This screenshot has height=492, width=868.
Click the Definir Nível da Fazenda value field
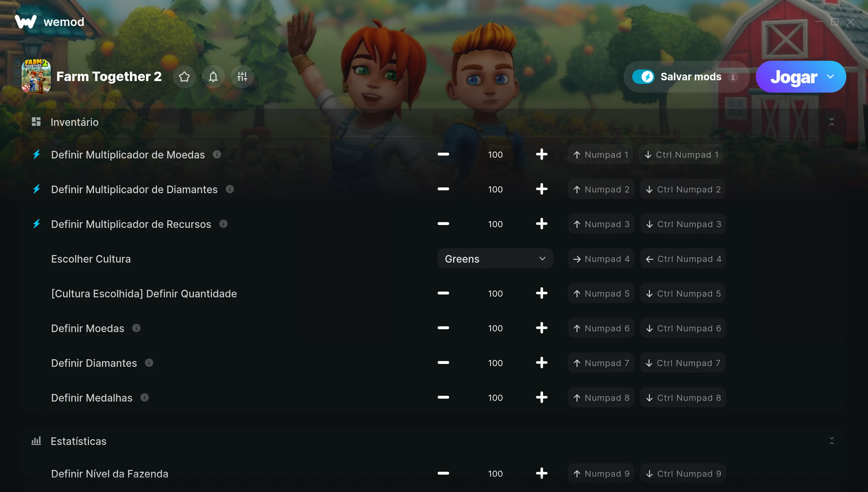coord(495,474)
